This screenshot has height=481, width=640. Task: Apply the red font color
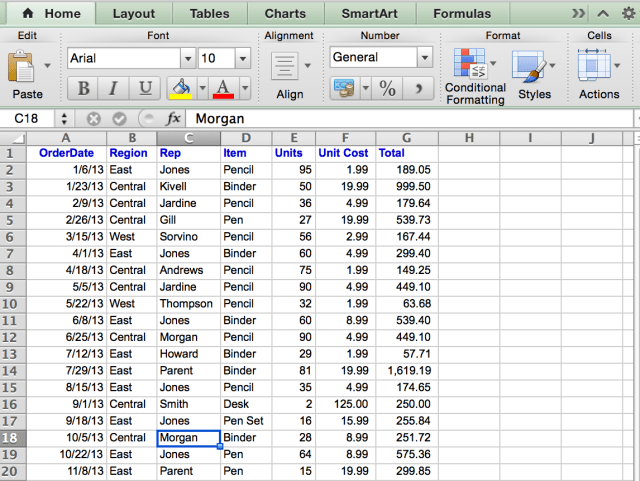222,88
